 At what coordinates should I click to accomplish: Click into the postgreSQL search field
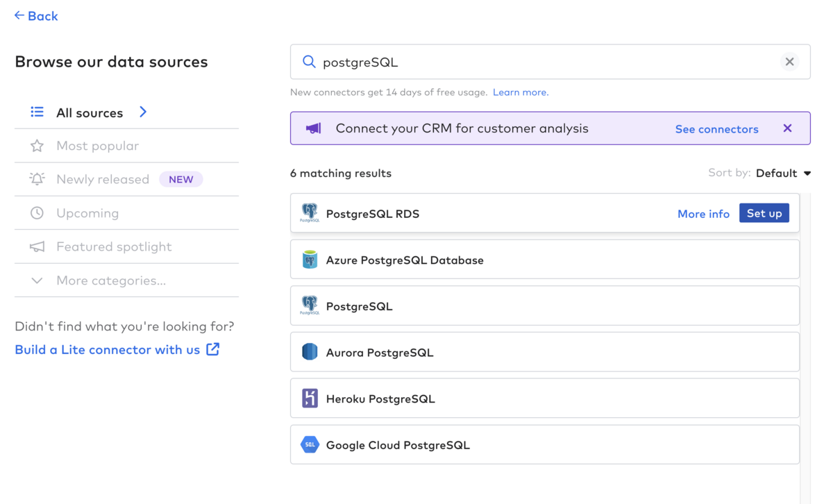click(541, 62)
